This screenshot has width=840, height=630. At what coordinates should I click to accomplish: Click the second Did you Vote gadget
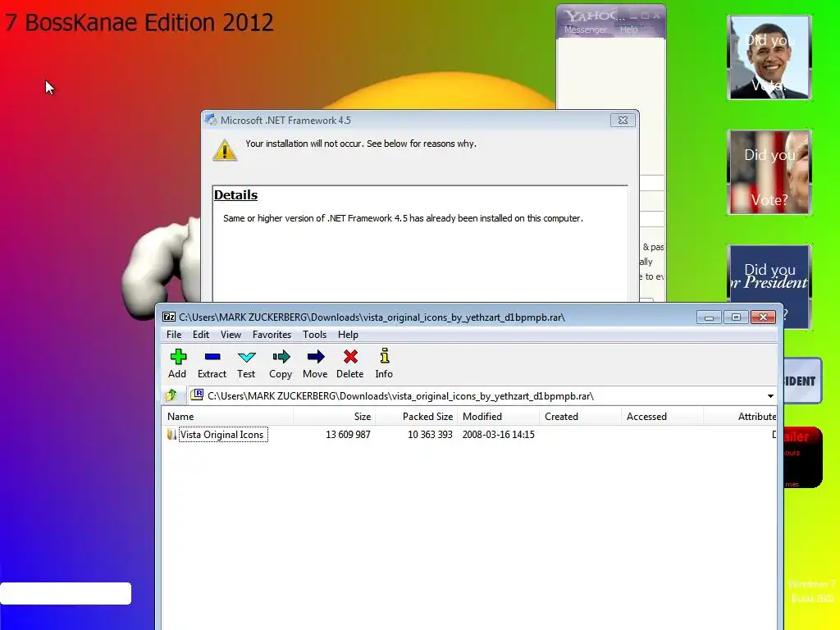769,172
